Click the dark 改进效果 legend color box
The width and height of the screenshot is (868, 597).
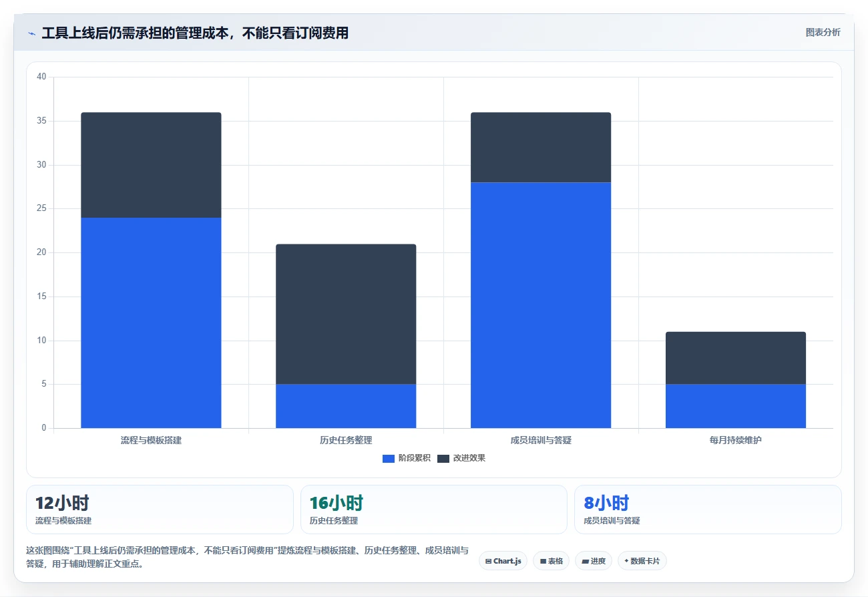pyautogui.click(x=443, y=458)
